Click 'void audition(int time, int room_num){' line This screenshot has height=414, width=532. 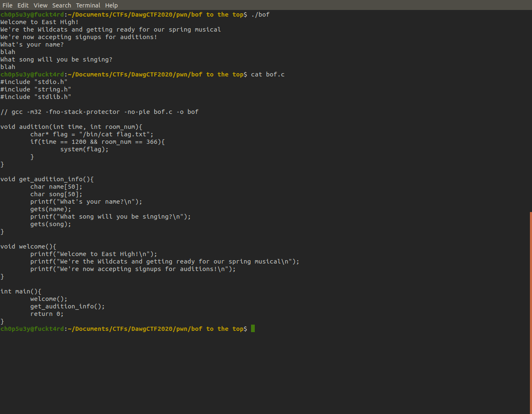pyautogui.click(x=71, y=127)
